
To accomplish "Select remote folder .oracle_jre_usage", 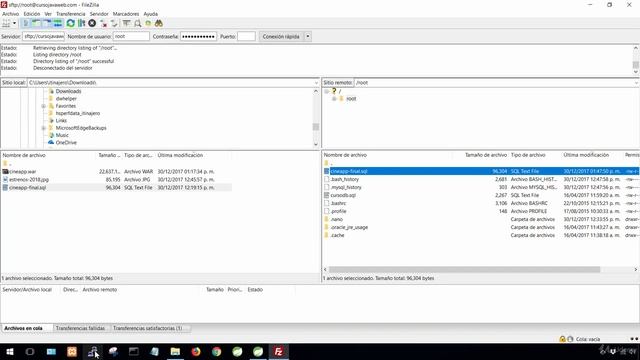I will [349, 227].
